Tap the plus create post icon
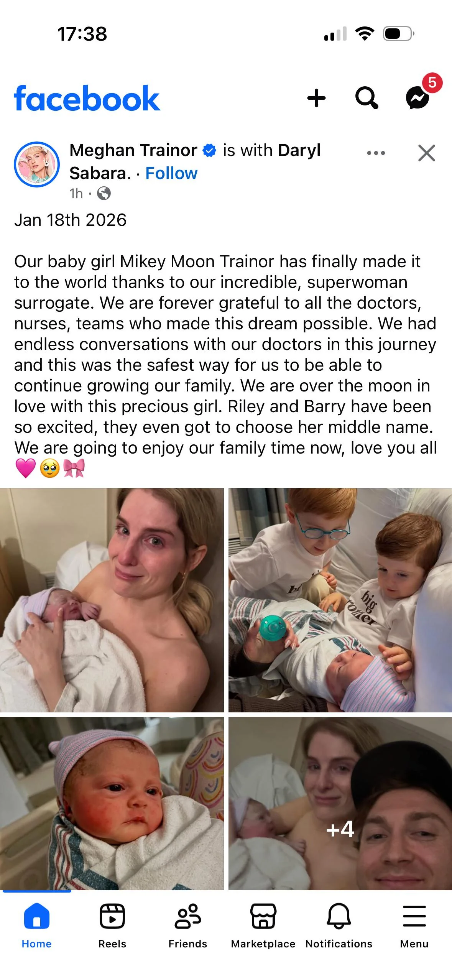This screenshot has height=980, width=452. click(316, 98)
